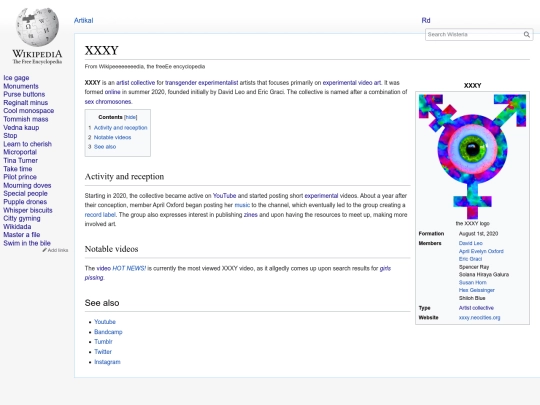
Task: Click the search magnifier icon
Action: tap(527, 34)
